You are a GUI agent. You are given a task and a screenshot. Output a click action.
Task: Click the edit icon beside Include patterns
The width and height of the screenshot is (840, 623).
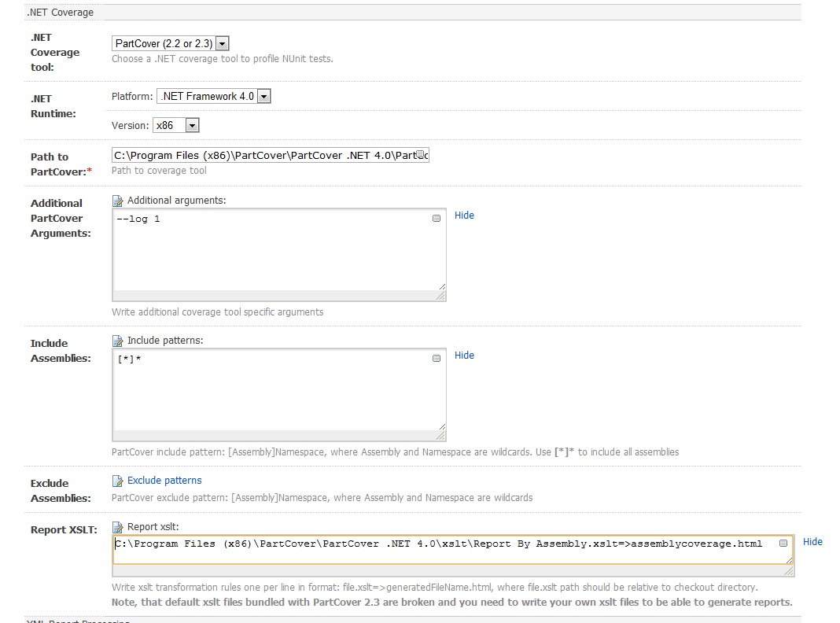[117, 341]
